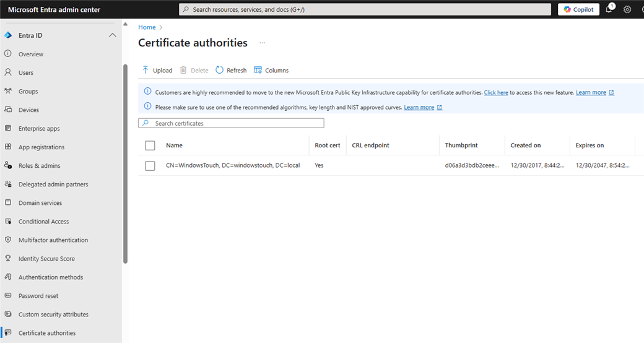This screenshot has height=343, width=644.
Task: Check the CN=WindowsTouch certificate row checkbox
Action: (x=150, y=165)
